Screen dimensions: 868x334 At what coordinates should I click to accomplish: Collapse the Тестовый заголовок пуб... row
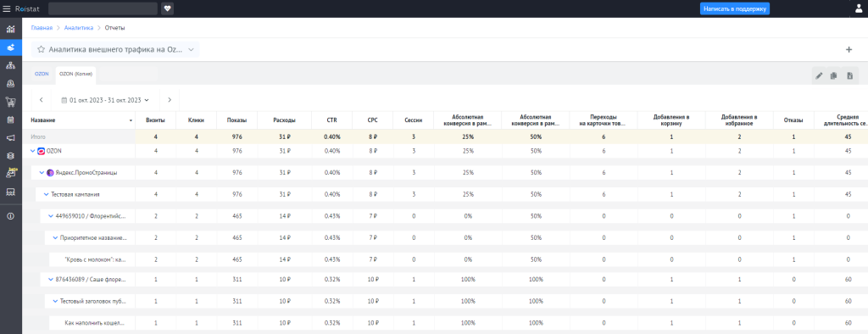(55, 301)
